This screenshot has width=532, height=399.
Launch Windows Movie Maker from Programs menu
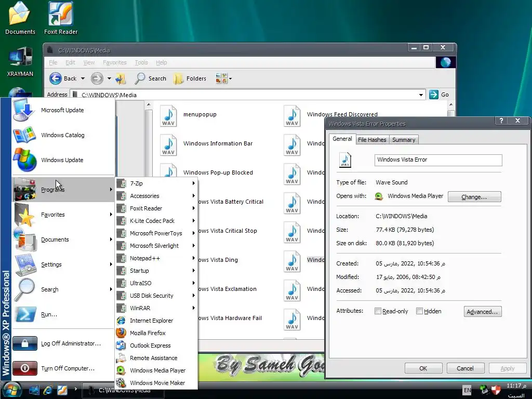point(156,383)
